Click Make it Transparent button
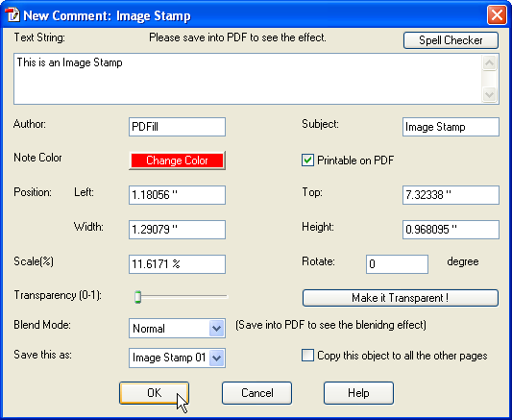 click(400, 298)
